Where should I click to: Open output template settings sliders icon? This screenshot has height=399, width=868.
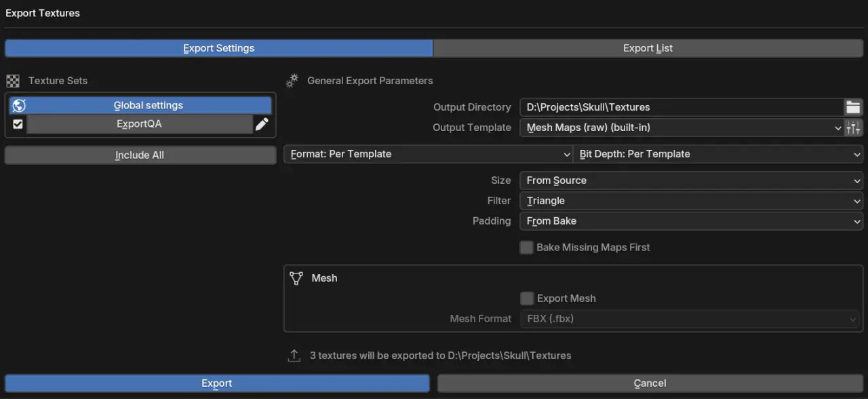coord(853,128)
